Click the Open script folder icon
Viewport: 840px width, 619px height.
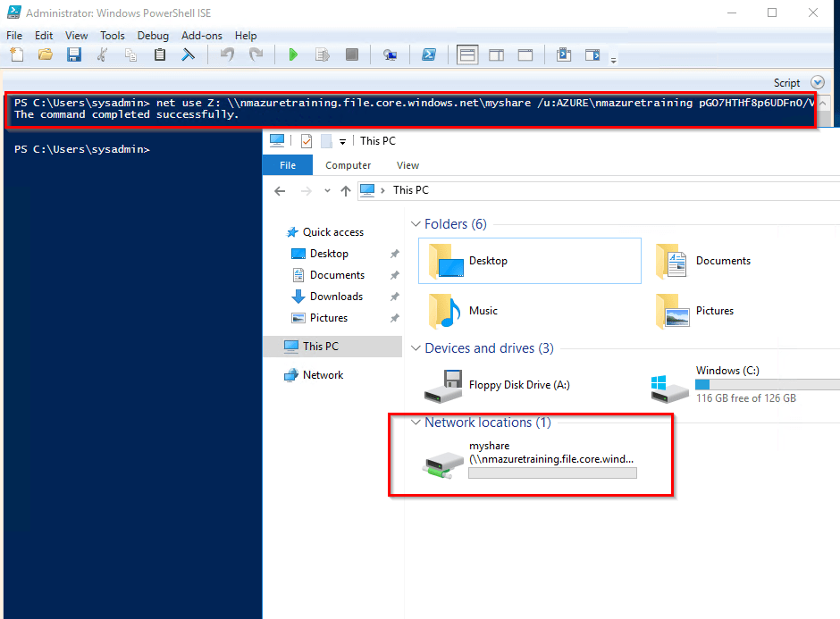46,55
